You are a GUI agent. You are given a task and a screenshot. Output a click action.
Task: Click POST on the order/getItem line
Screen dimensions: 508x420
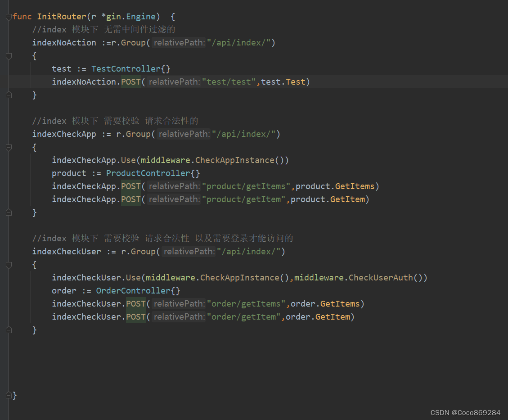136,316
